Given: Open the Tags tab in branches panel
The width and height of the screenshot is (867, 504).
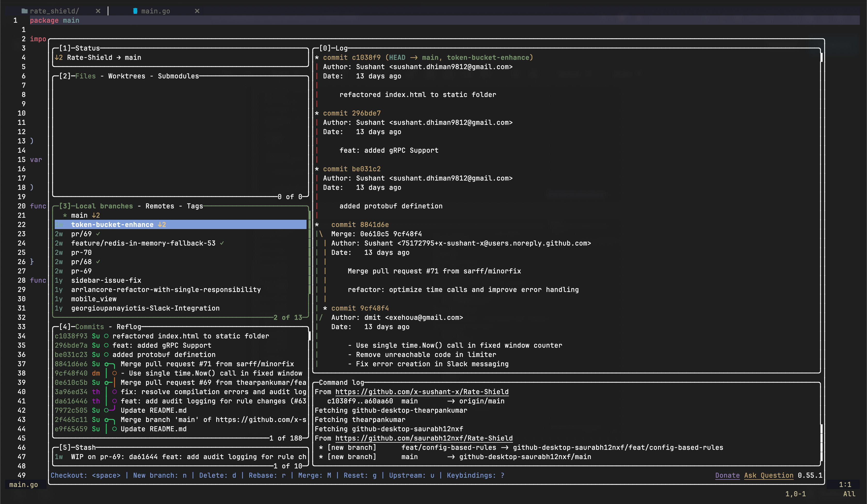Looking at the screenshot, I should click(x=195, y=206).
